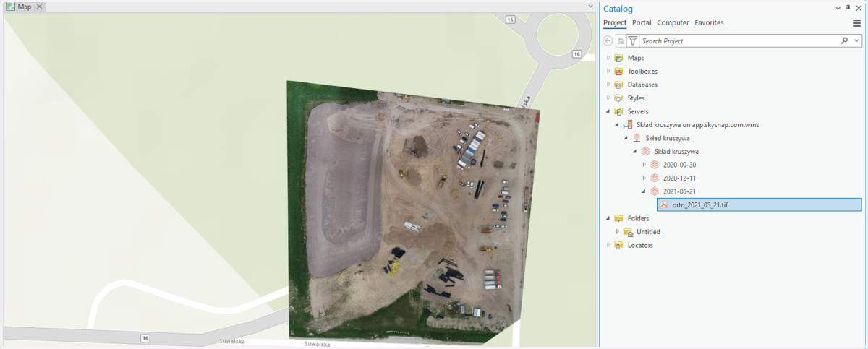Screen dimensions: 868x349
Task: Select the 2021-05-21 tree item label
Action: coord(679,191)
